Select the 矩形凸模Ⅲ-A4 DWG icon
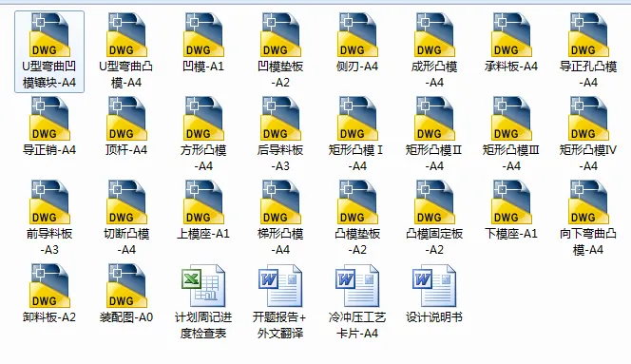 coord(511,119)
